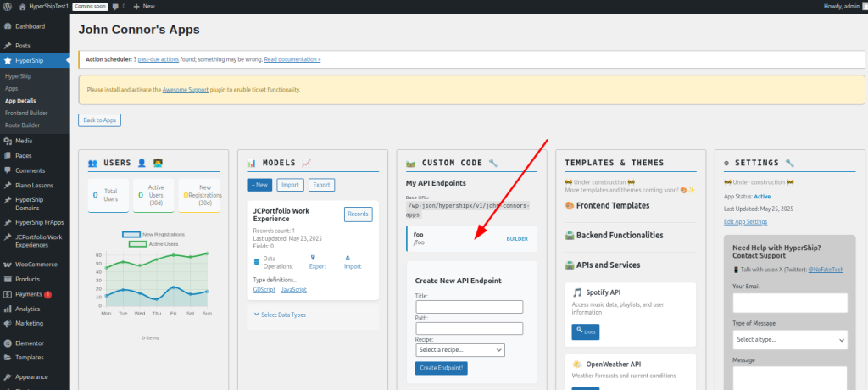Follow the Awesome Support plugin link
This screenshot has height=390, width=868.
[186, 89]
